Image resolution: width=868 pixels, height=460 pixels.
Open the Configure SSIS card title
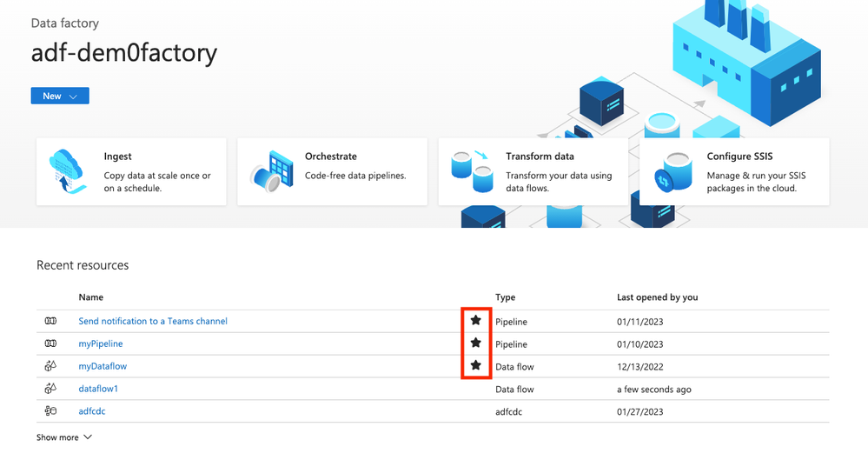(x=739, y=157)
